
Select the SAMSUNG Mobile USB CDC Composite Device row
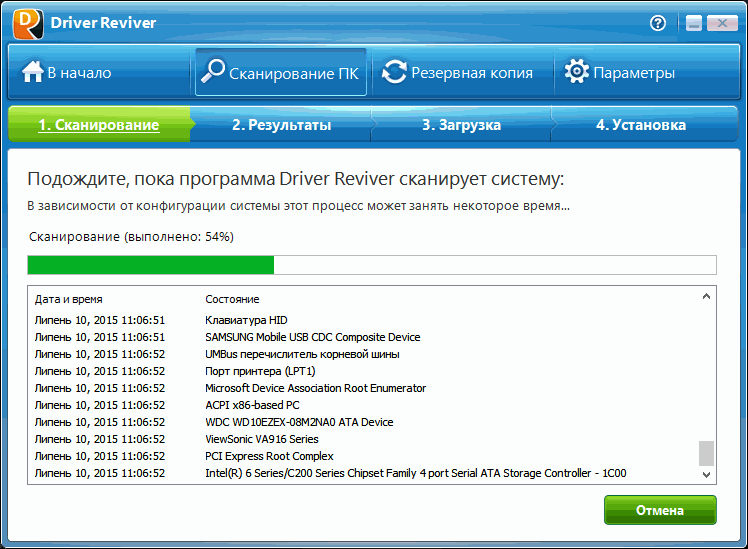[x=365, y=337]
